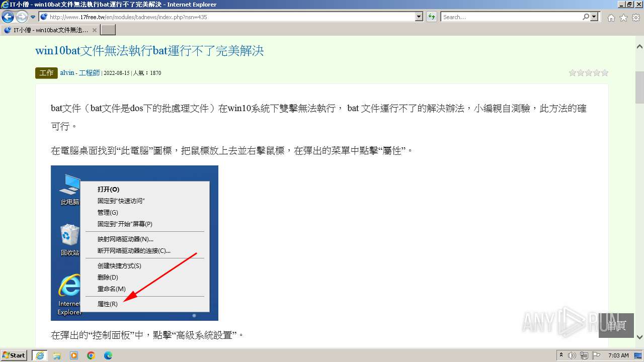Click the 置頂 back-to-top button
Viewport: 644px width, 362px height.
click(616, 325)
